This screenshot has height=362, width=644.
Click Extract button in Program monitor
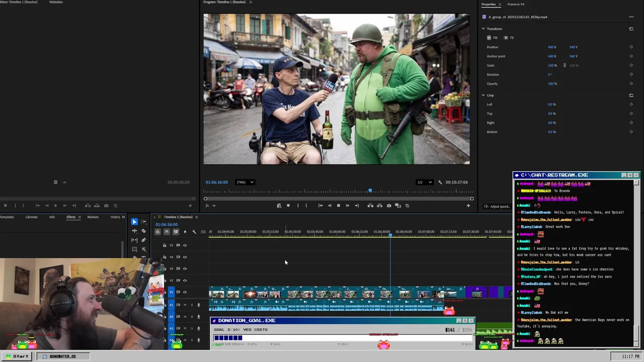point(380,206)
